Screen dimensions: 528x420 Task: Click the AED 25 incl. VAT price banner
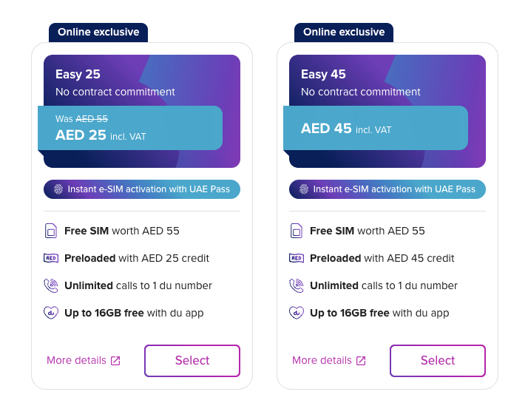(130, 128)
